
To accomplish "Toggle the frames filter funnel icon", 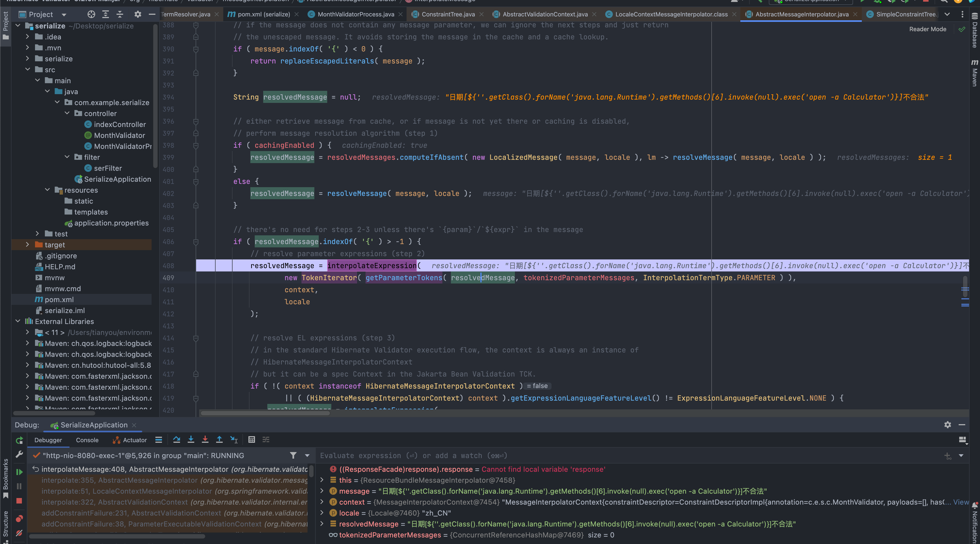I will point(293,455).
